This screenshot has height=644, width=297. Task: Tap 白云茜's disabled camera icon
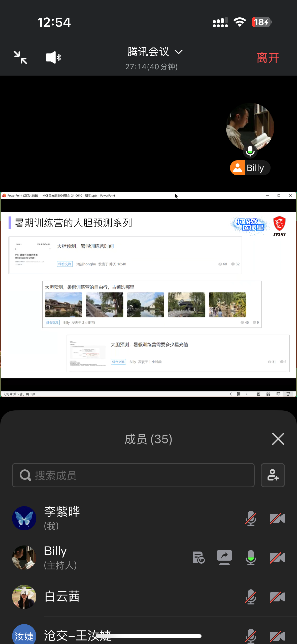click(277, 597)
